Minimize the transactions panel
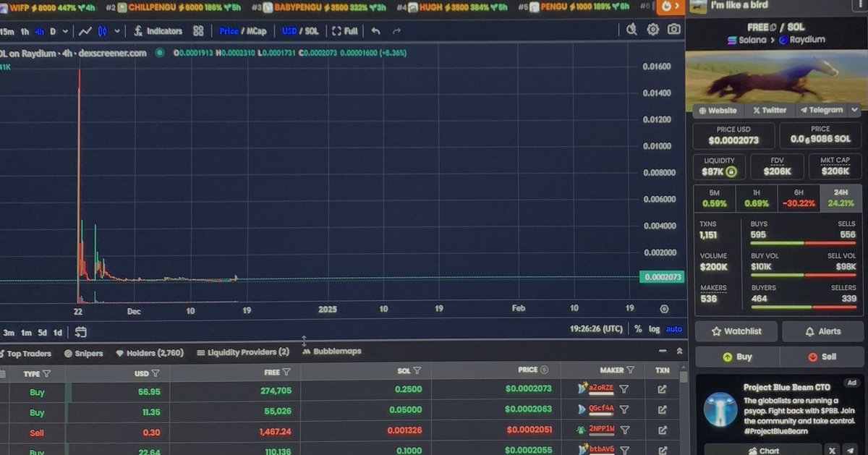The image size is (868, 455). (662, 351)
